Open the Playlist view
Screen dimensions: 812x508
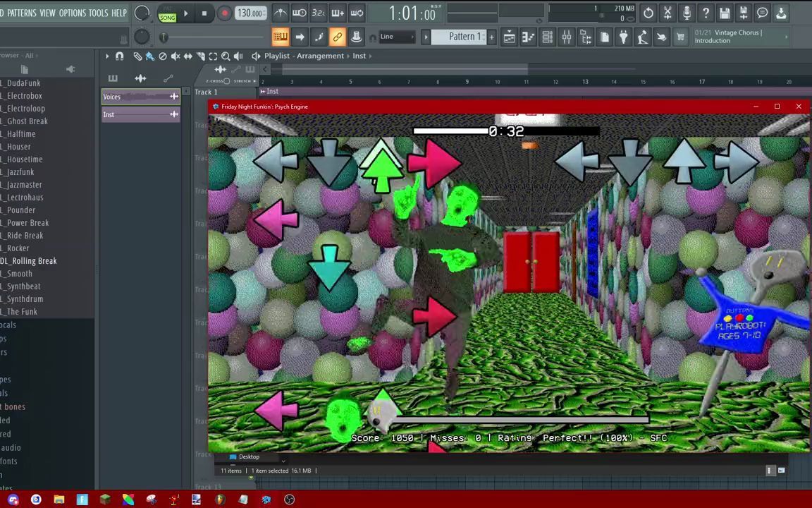[x=509, y=37]
